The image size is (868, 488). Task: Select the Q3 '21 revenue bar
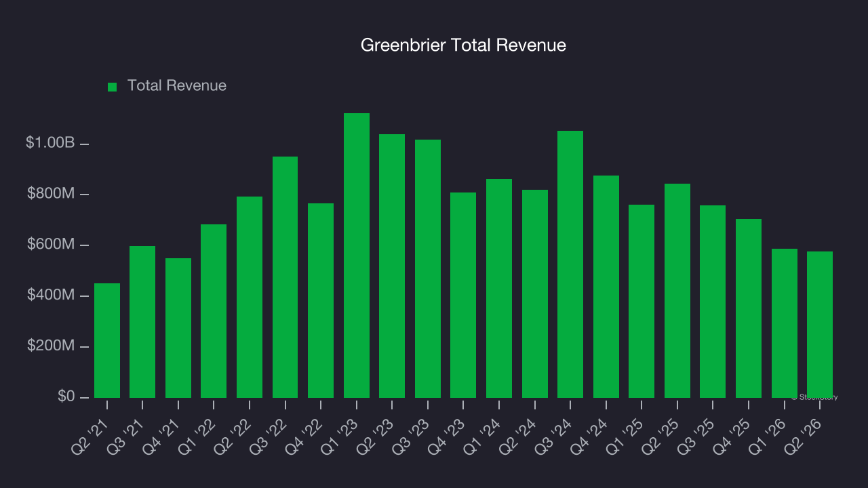point(142,322)
